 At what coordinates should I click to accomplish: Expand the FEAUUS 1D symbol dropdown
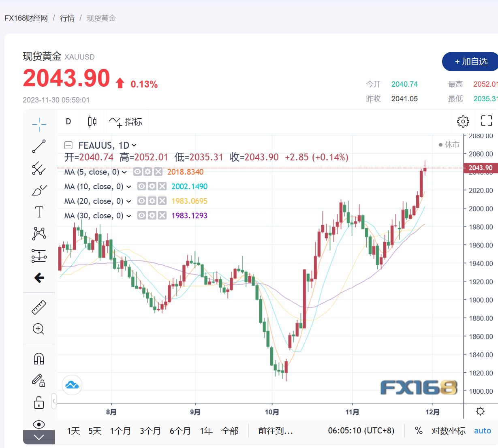point(134,145)
